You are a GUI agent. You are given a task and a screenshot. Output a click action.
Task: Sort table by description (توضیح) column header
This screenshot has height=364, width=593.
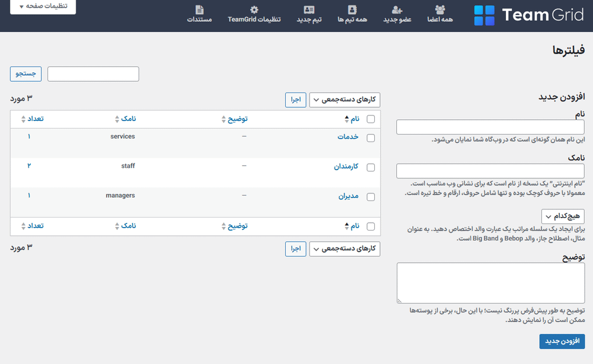pyautogui.click(x=234, y=119)
